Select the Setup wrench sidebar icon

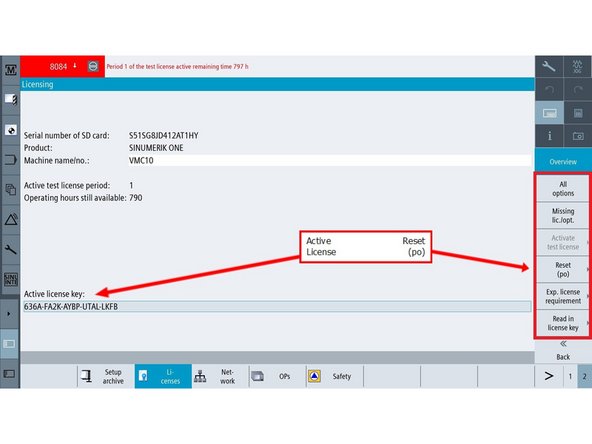point(11,249)
